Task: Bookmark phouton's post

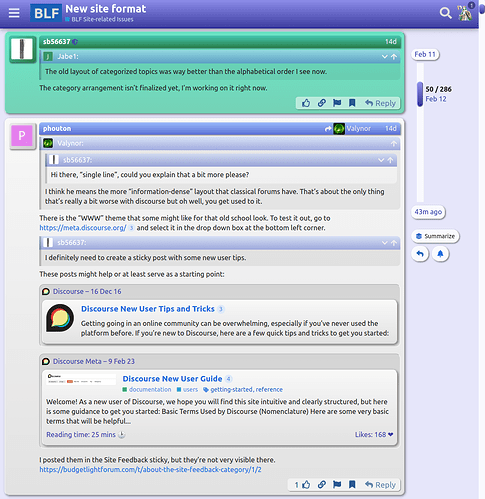Action: coord(352,484)
